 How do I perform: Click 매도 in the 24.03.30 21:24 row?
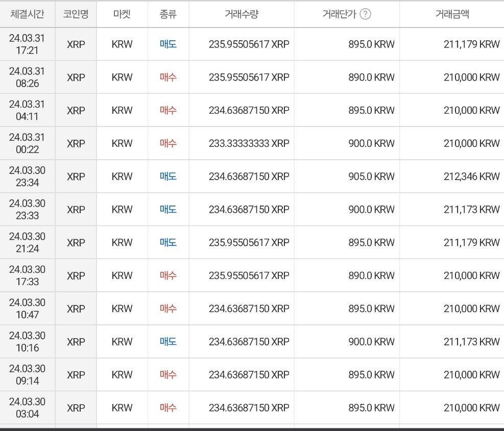(x=168, y=242)
